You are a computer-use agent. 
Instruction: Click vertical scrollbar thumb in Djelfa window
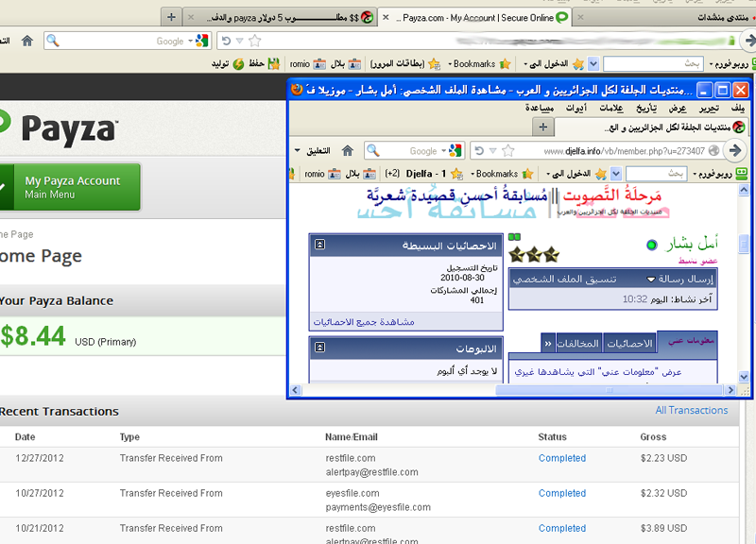[744, 244]
